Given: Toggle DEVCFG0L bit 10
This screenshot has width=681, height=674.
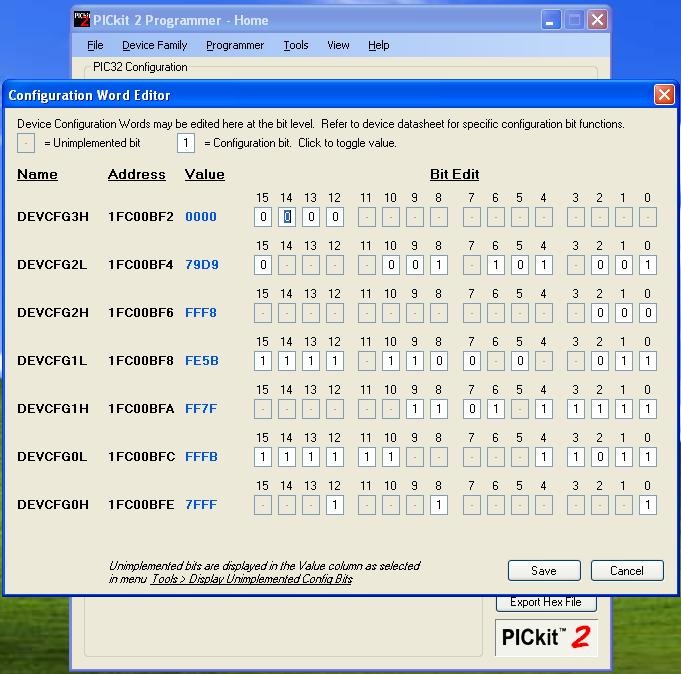Looking at the screenshot, I should pos(391,457).
